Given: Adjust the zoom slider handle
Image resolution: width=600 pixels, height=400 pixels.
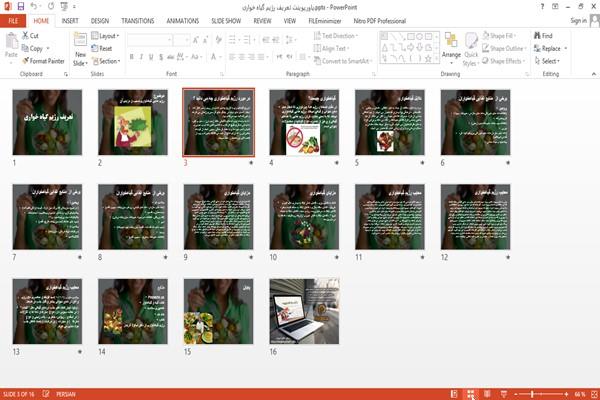Looking at the screenshot, I should 532,394.
